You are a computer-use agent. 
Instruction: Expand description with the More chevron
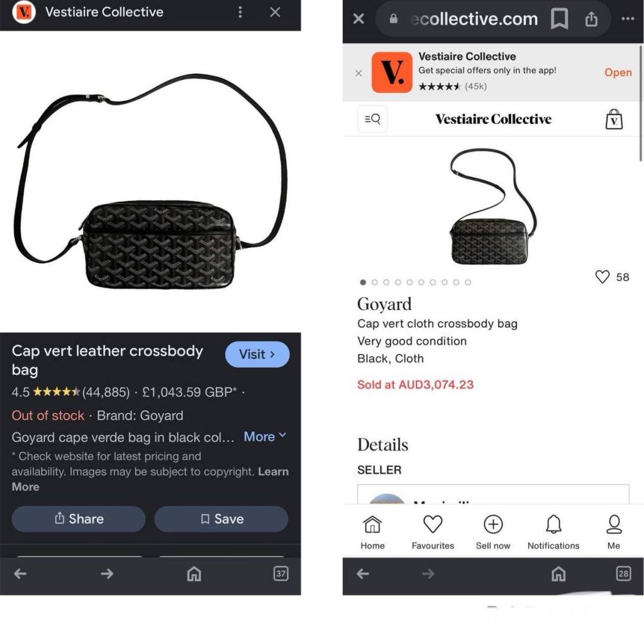[x=265, y=436]
